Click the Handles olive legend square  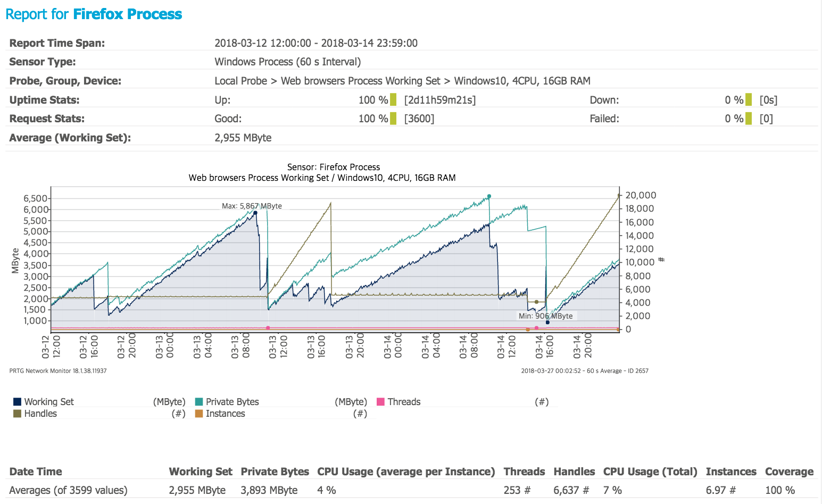[16, 413]
